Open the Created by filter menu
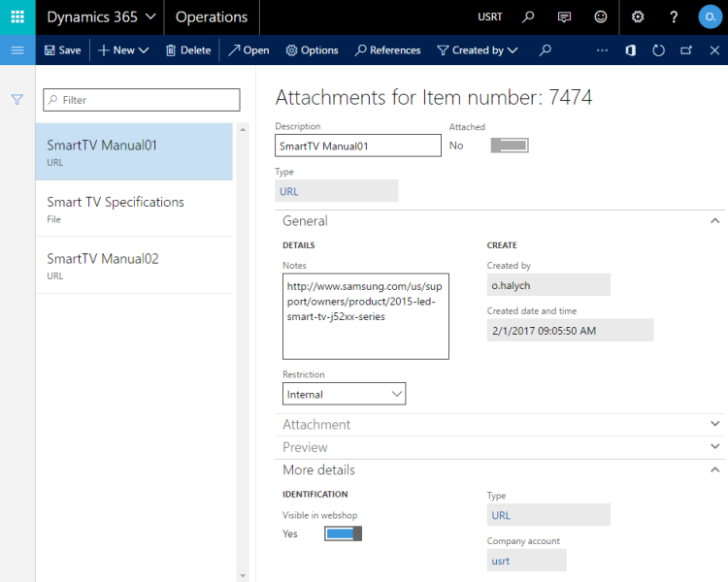 pyautogui.click(x=478, y=50)
